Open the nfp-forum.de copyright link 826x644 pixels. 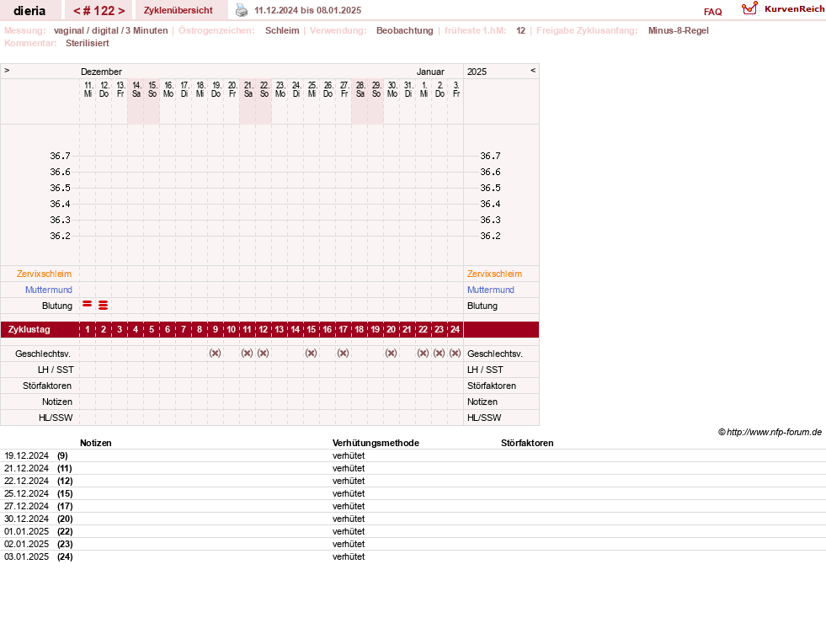point(770,432)
